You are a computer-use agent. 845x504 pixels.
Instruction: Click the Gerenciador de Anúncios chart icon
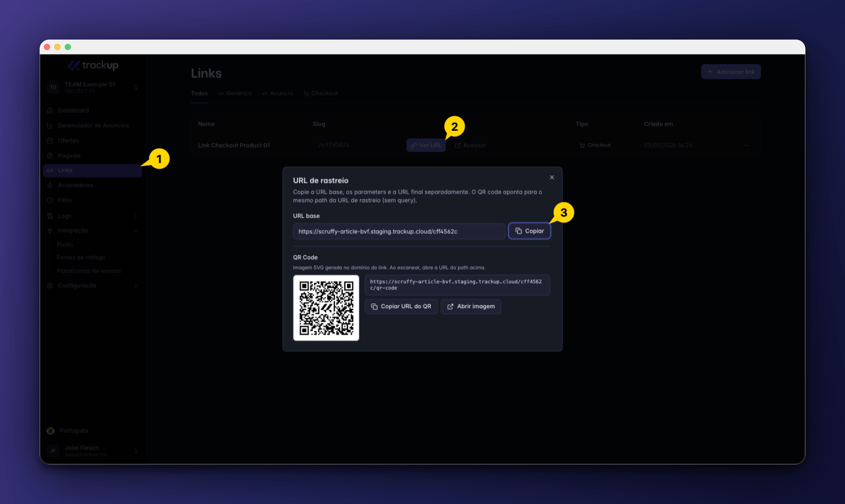(x=50, y=126)
